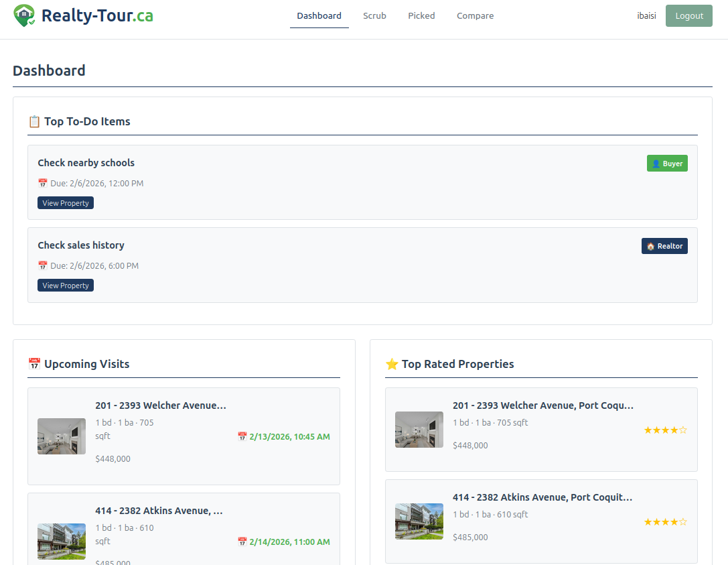Click the calendar icon beside Upcoming Visits heading
This screenshot has width=728, height=565.
coord(34,364)
